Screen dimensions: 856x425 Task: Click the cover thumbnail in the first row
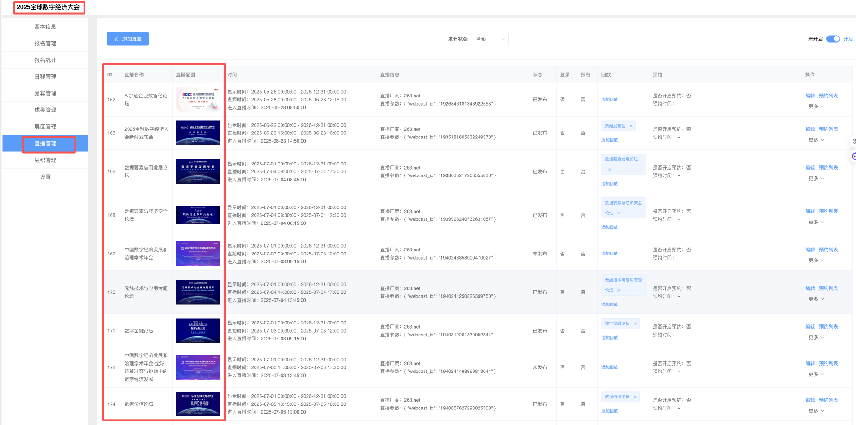(198, 98)
